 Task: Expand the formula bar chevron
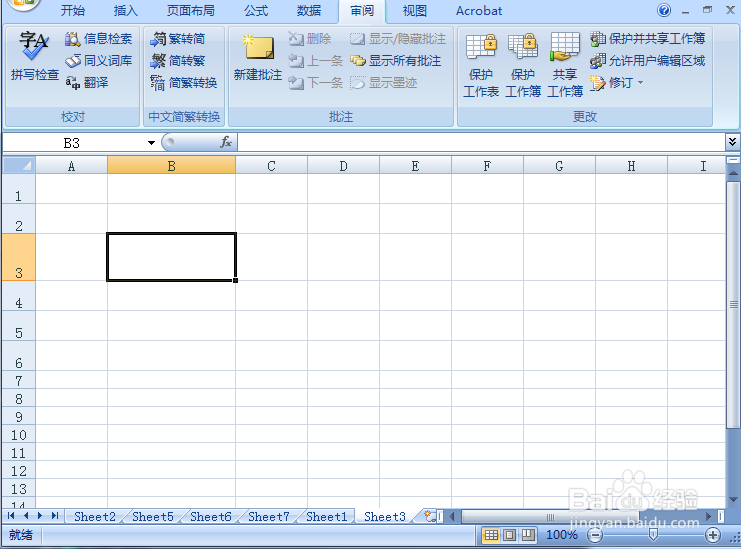(732, 141)
